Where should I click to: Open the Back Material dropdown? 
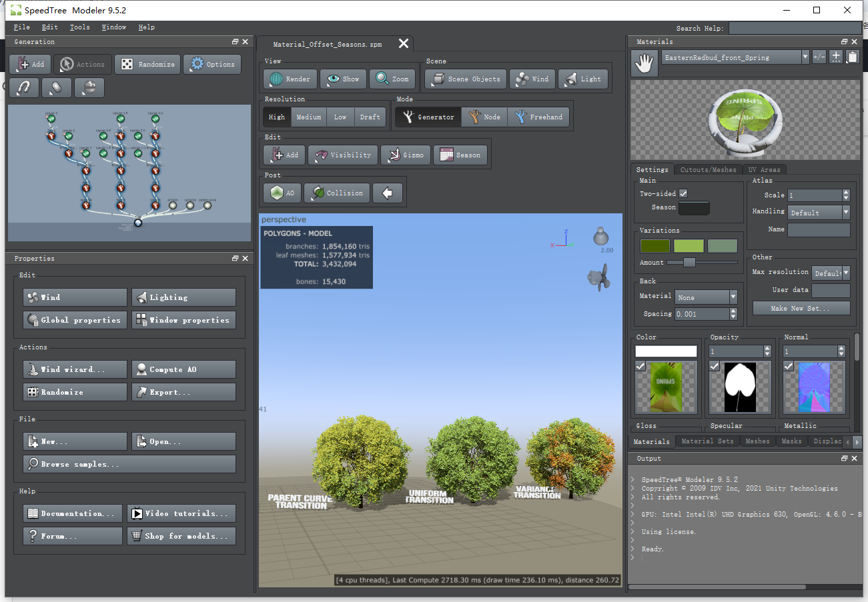pos(706,297)
